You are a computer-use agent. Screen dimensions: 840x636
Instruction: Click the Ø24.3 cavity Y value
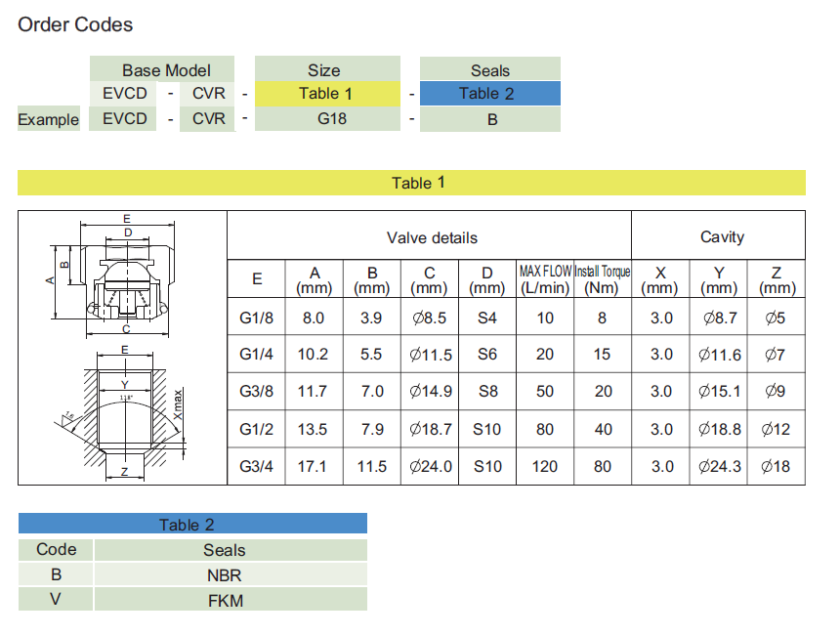(719, 466)
